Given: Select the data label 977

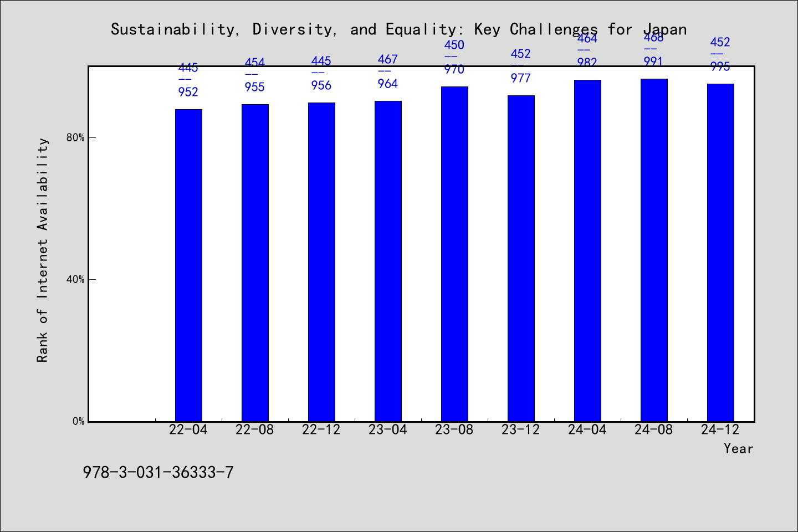Looking at the screenshot, I should coord(521,78).
